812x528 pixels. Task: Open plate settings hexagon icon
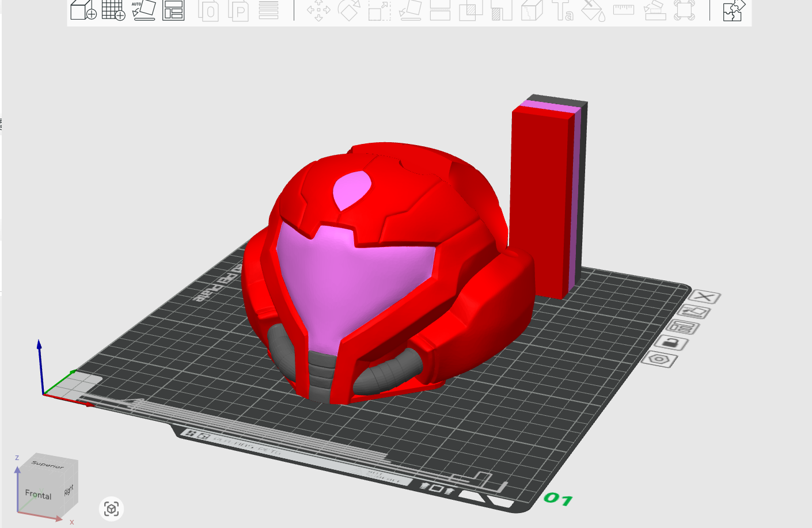point(660,359)
